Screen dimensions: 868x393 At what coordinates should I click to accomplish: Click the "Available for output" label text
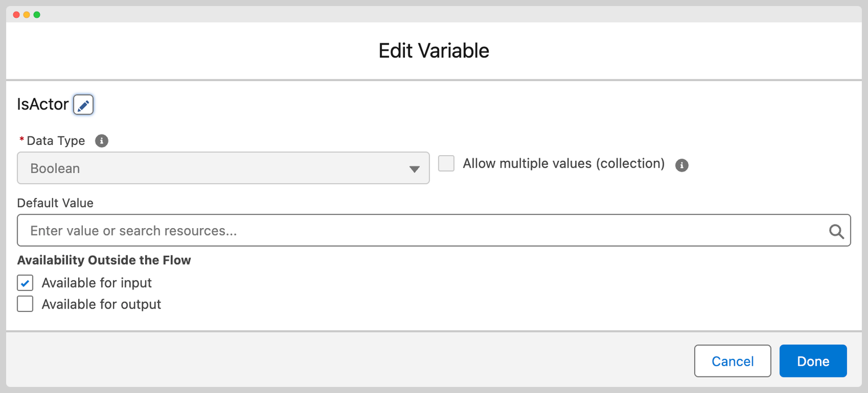click(101, 305)
